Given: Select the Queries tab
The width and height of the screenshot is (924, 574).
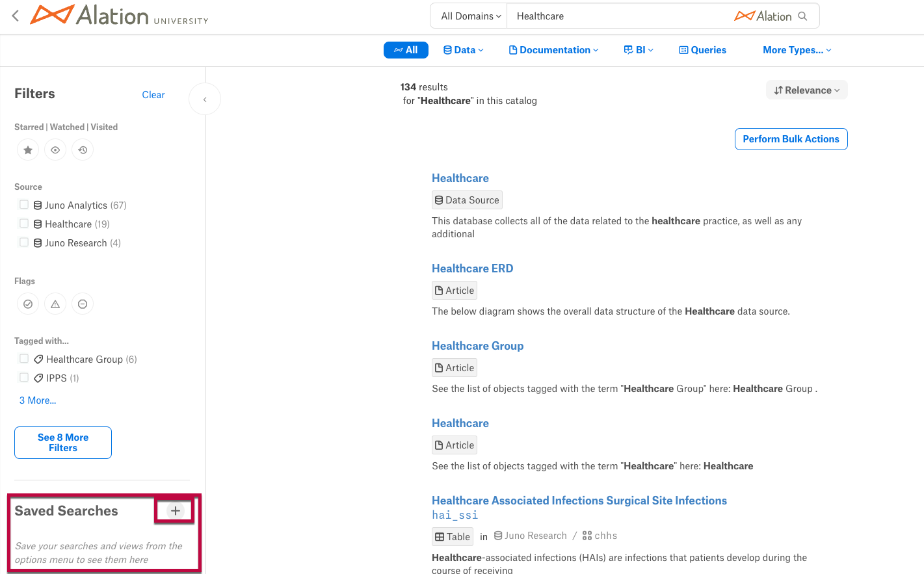Looking at the screenshot, I should (x=703, y=50).
